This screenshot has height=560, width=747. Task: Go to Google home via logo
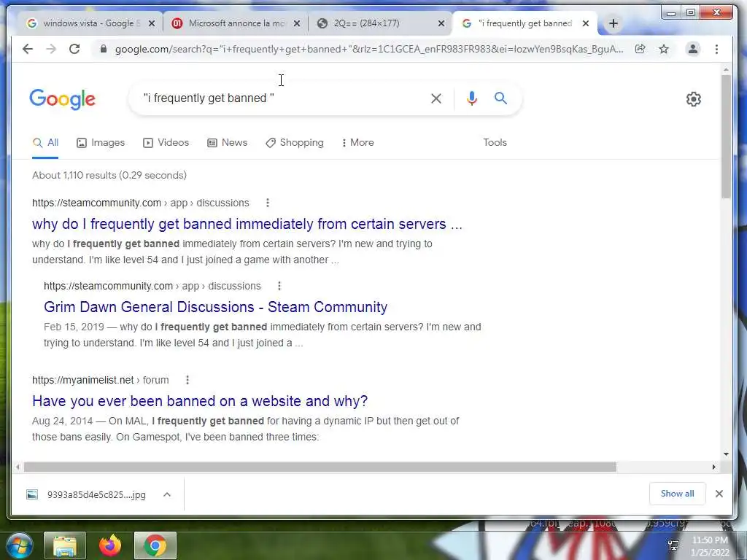click(x=63, y=99)
